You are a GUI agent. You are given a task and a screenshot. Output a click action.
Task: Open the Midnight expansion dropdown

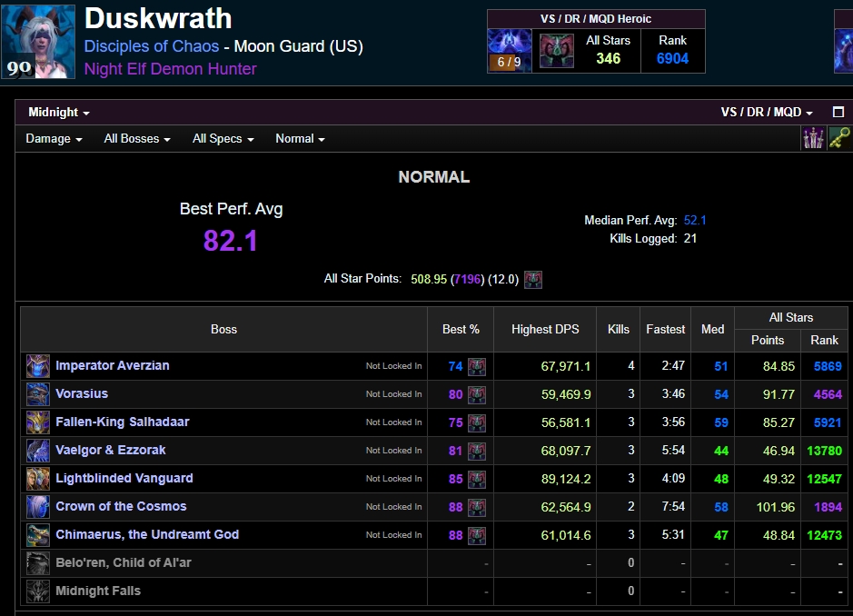pos(59,112)
